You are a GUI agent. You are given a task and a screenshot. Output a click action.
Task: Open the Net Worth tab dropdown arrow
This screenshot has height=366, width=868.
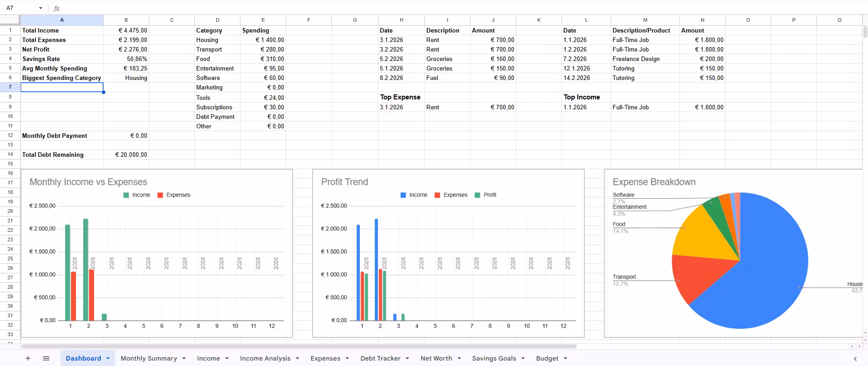point(459,358)
